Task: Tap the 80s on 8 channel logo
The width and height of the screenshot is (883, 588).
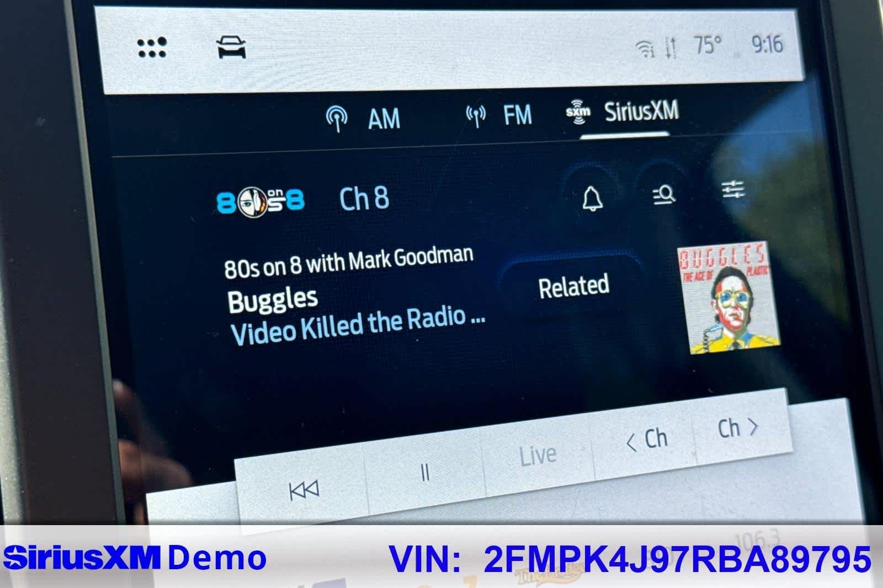Action: pos(260,202)
